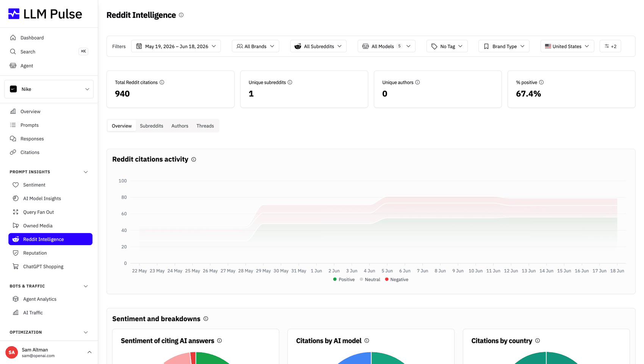644x364 pixels.
Task: Collapse the Optimization section
Action: (x=86, y=332)
